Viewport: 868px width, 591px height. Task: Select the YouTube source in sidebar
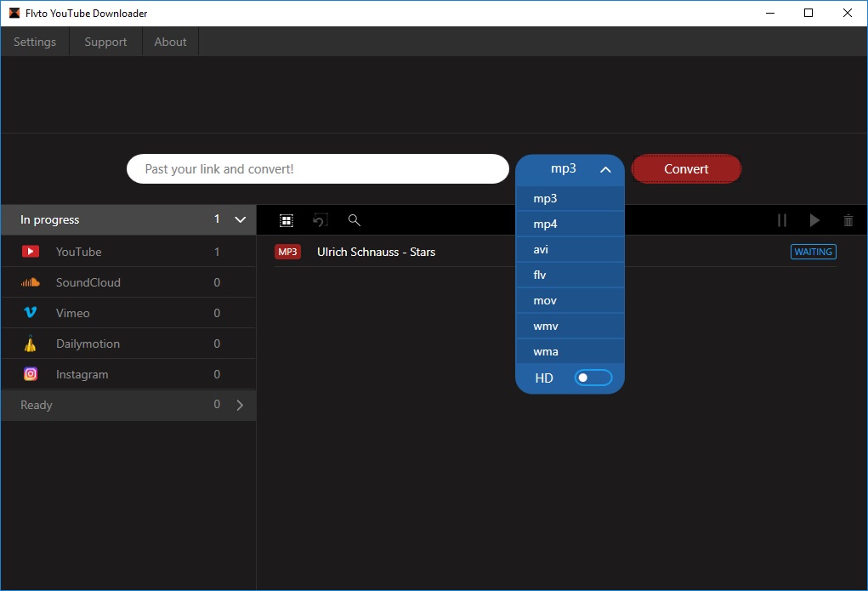click(78, 252)
